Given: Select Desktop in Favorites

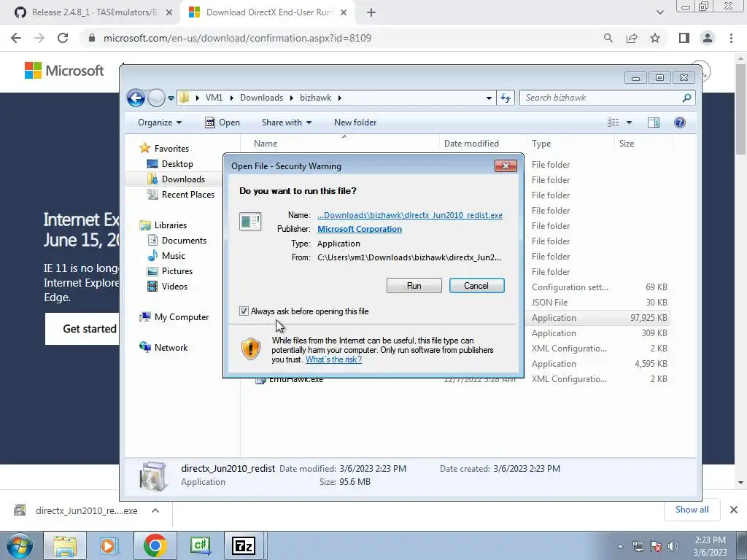Looking at the screenshot, I should (177, 164).
